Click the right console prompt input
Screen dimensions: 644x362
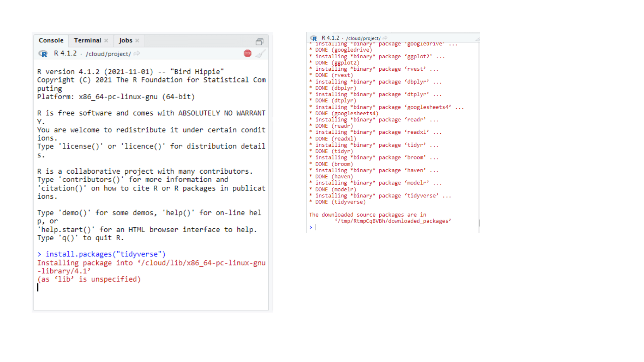335,228
